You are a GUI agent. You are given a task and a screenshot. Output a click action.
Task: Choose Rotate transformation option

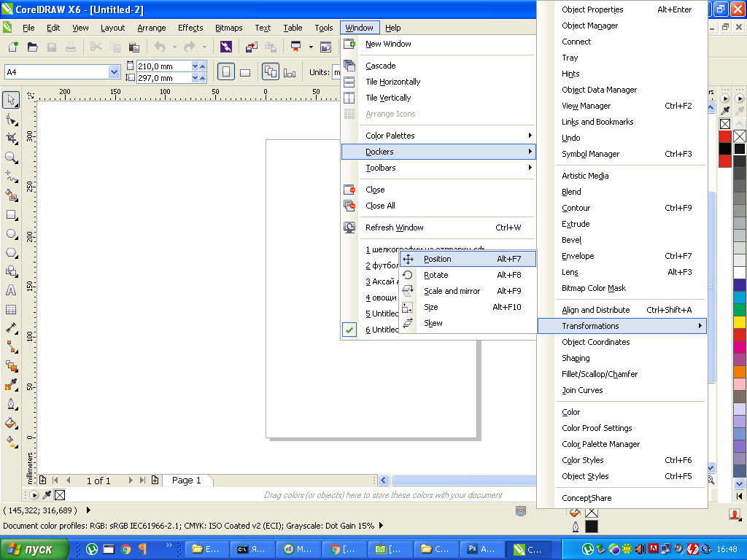468,275
